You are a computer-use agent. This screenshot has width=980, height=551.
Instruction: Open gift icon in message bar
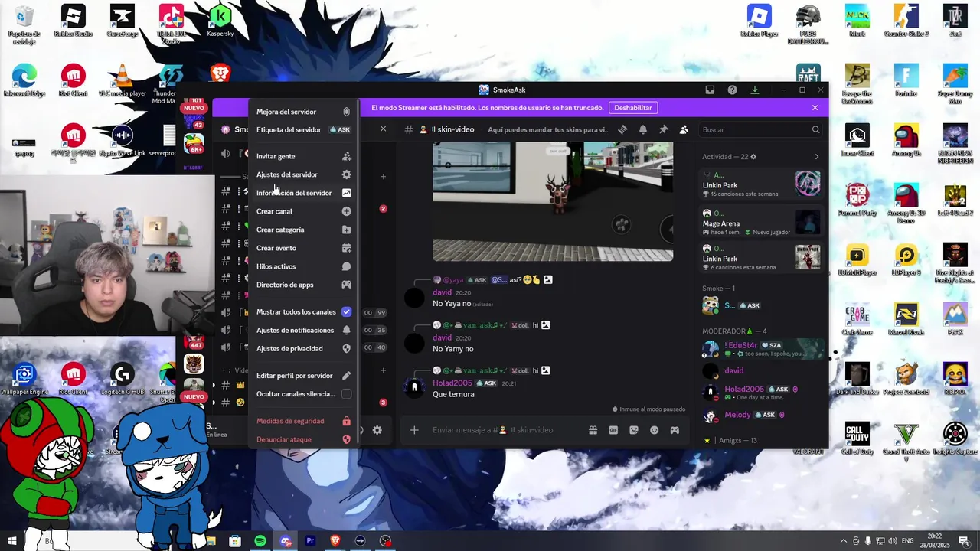coord(593,430)
